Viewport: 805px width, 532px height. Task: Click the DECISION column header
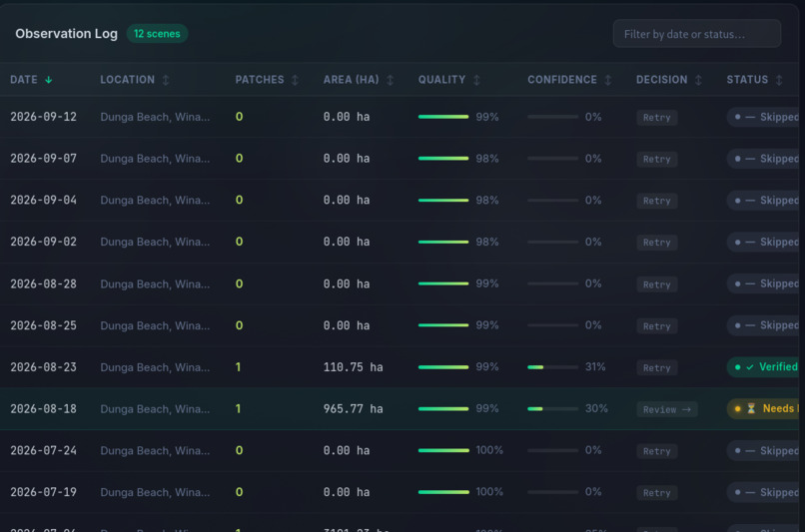coord(662,80)
